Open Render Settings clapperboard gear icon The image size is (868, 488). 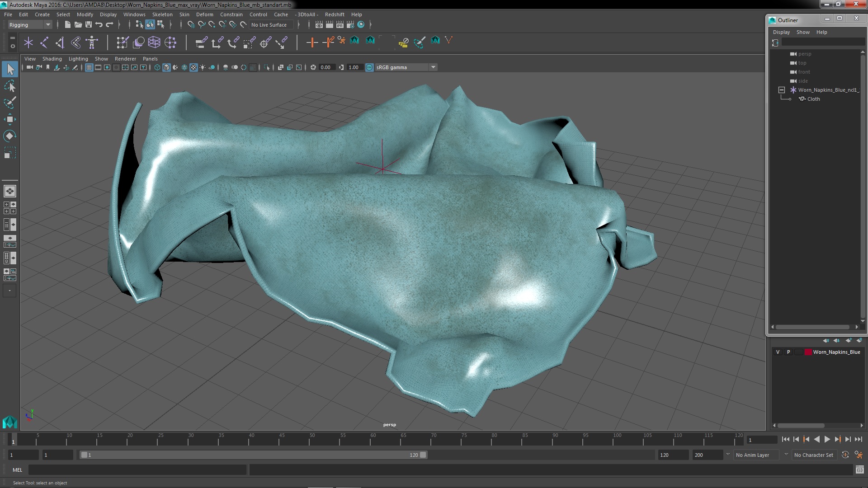(350, 24)
